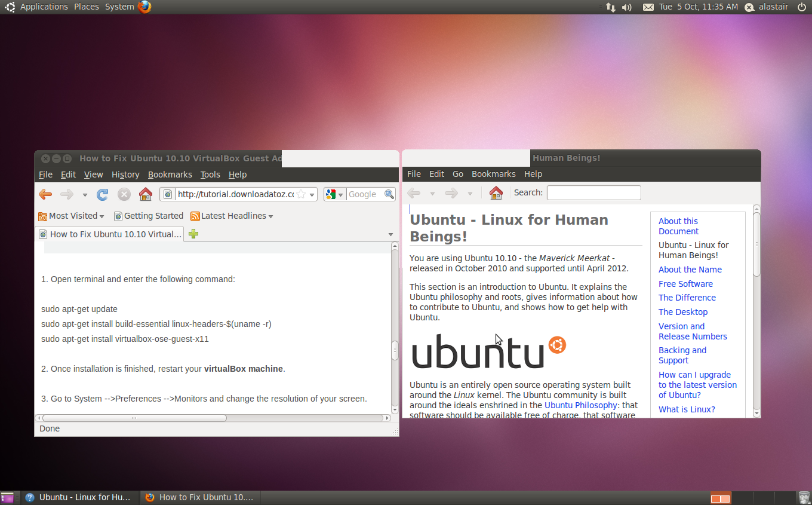This screenshot has height=505, width=812.
Task: Open the volume speaker indicator
Action: pyautogui.click(x=626, y=7)
